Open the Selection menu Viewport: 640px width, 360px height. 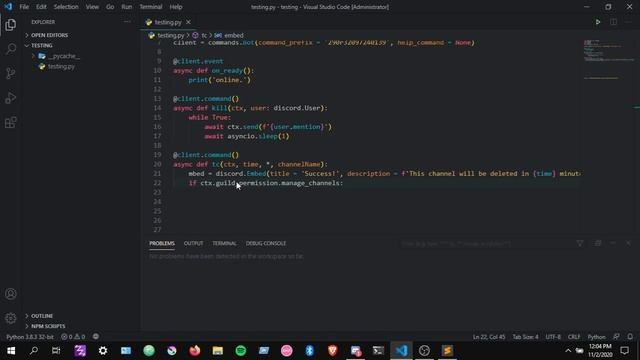(x=66, y=7)
